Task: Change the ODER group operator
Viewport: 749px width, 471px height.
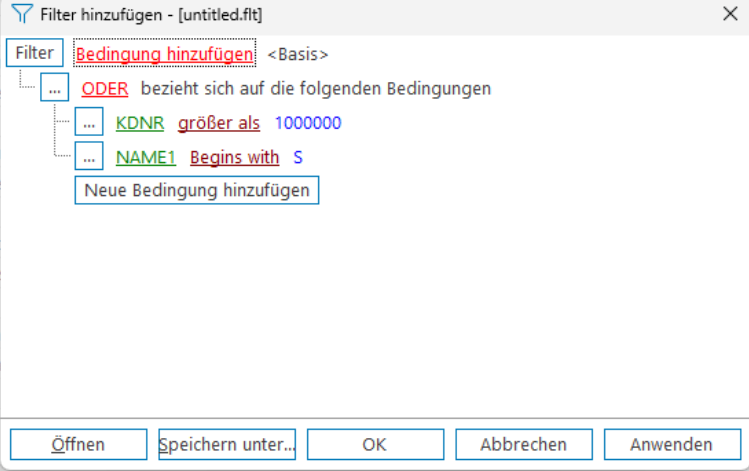Action: pyautogui.click(x=105, y=88)
